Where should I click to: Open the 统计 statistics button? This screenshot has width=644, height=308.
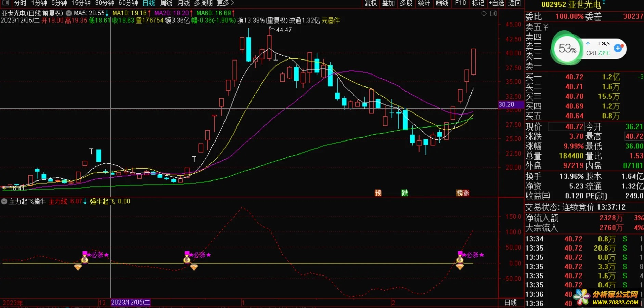[x=424, y=3]
